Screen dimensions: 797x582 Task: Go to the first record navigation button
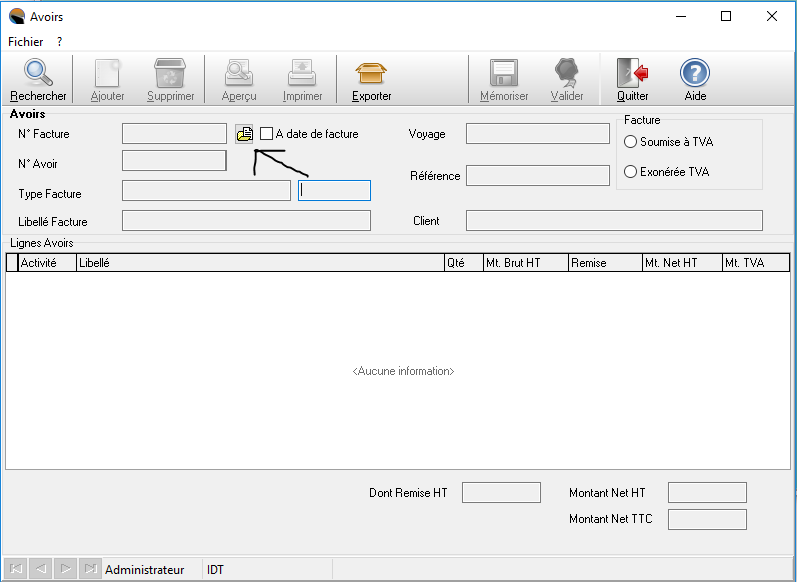tap(16, 569)
